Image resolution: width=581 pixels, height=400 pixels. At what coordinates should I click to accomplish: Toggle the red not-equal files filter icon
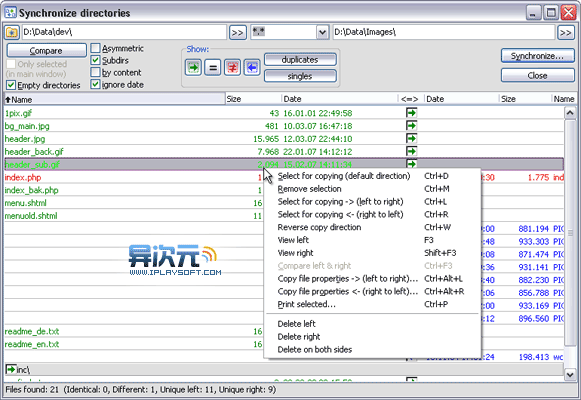[232, 67]
